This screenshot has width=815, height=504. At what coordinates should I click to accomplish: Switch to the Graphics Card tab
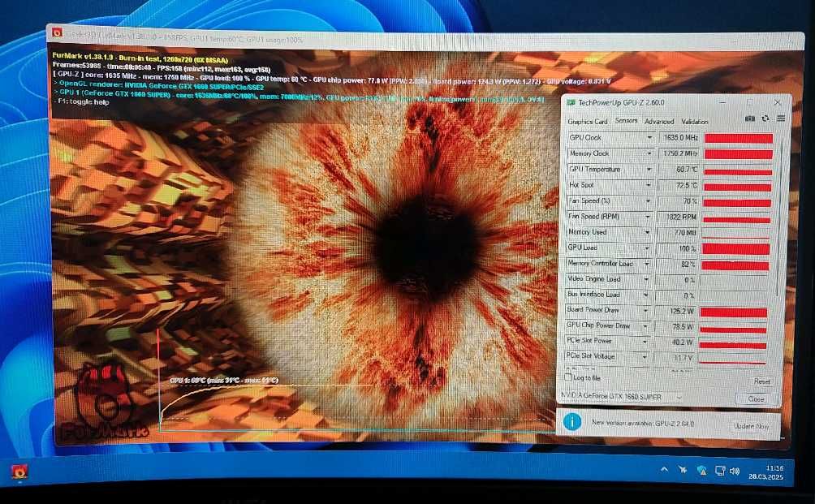588,122
